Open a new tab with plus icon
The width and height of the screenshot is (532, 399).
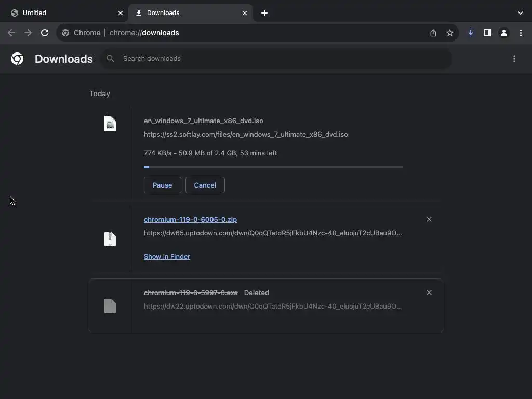click(264, 13)
